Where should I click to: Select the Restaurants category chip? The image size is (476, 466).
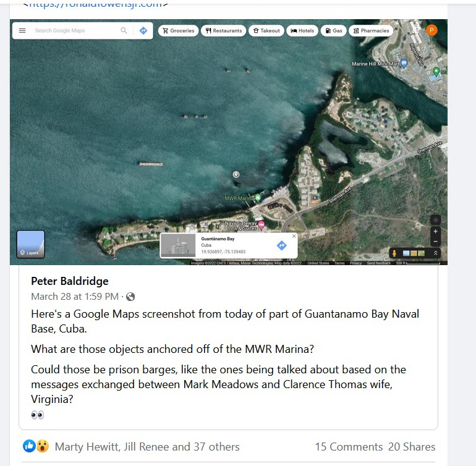pyautogui.click(x=223, y=31)
